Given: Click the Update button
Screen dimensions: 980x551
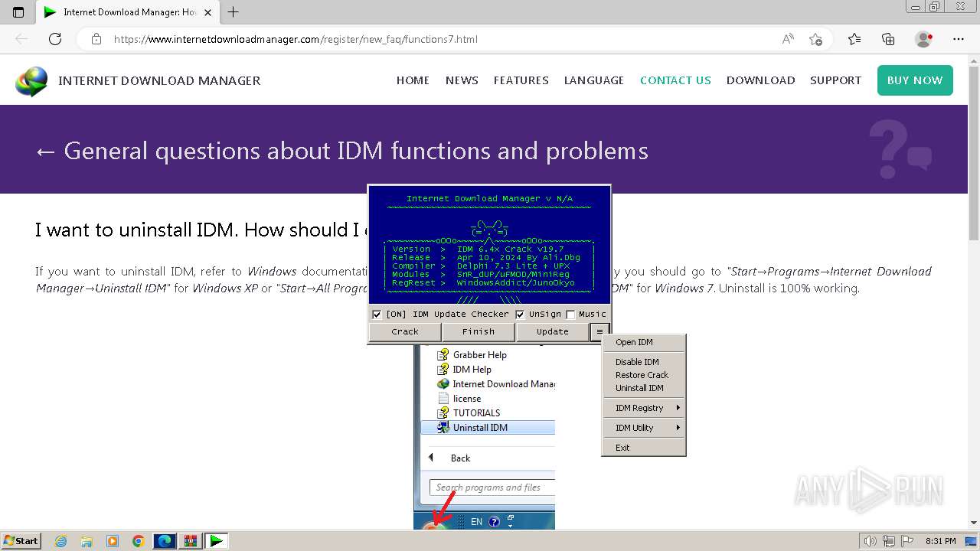Looking at the screenshot, I should tap(553, 331).
